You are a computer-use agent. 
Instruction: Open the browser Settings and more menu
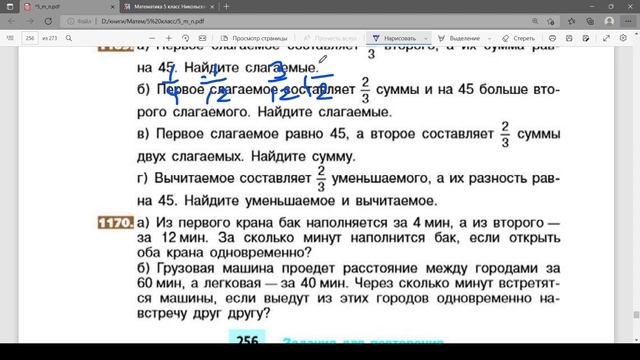click(x=628, y=21)
